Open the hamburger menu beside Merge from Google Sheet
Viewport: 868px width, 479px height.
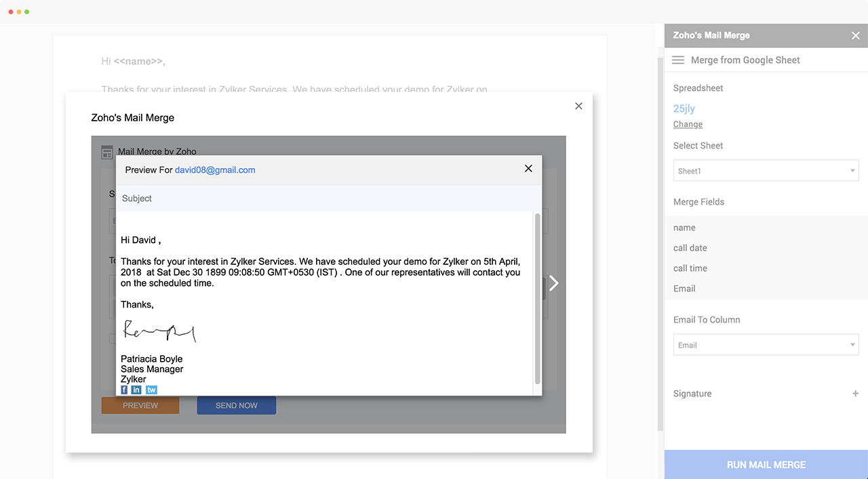677,60
